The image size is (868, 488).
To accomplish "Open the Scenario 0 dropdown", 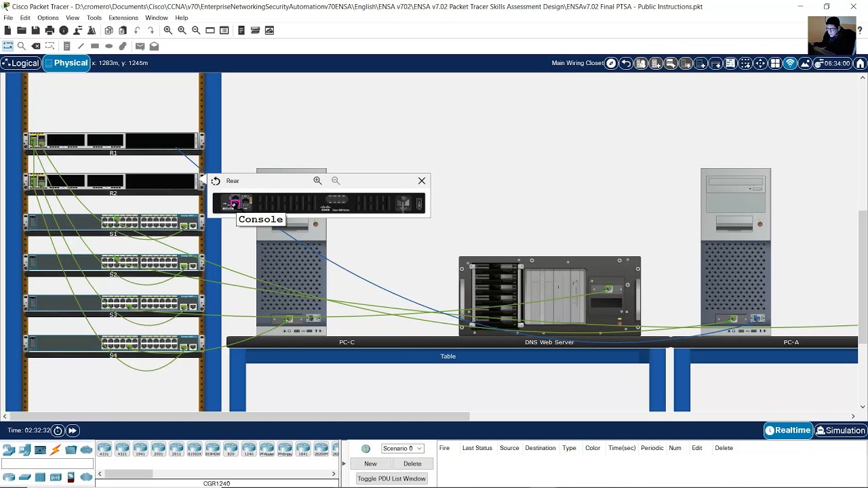I will 402,448.
